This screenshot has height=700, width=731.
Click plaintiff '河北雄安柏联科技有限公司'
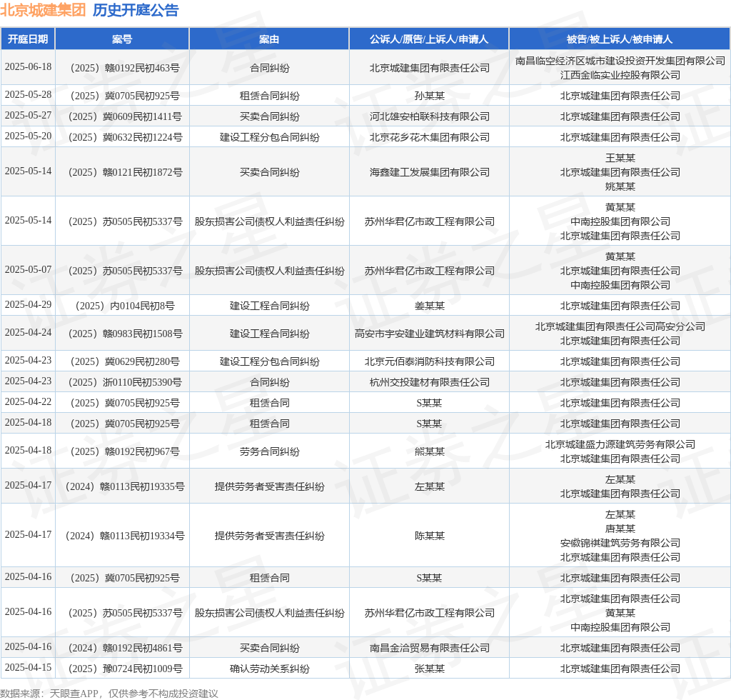pos(429,116)
